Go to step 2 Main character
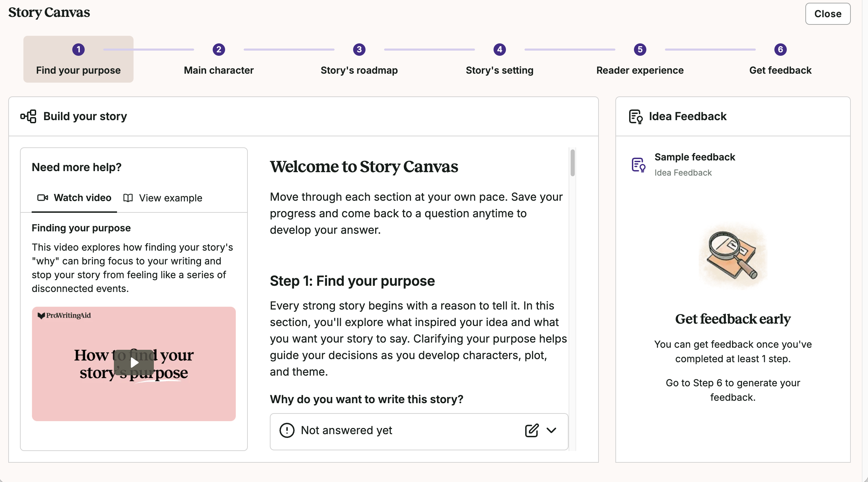 [219, 59]
